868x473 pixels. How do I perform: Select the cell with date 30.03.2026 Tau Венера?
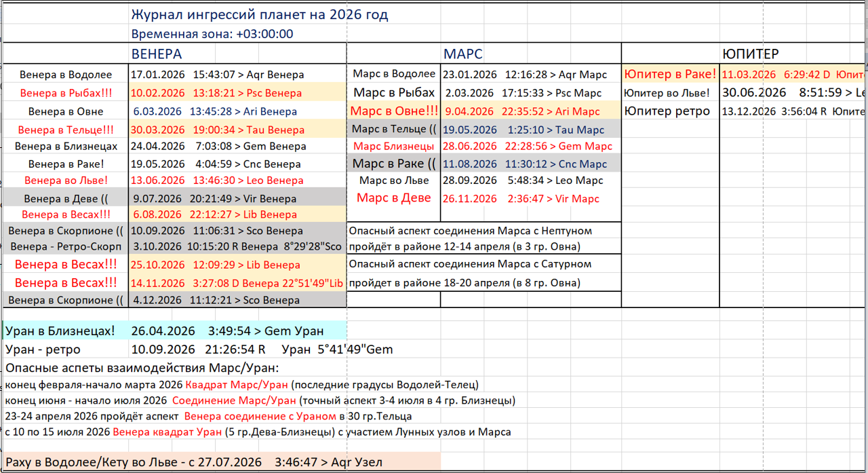[x=216, y=130]
